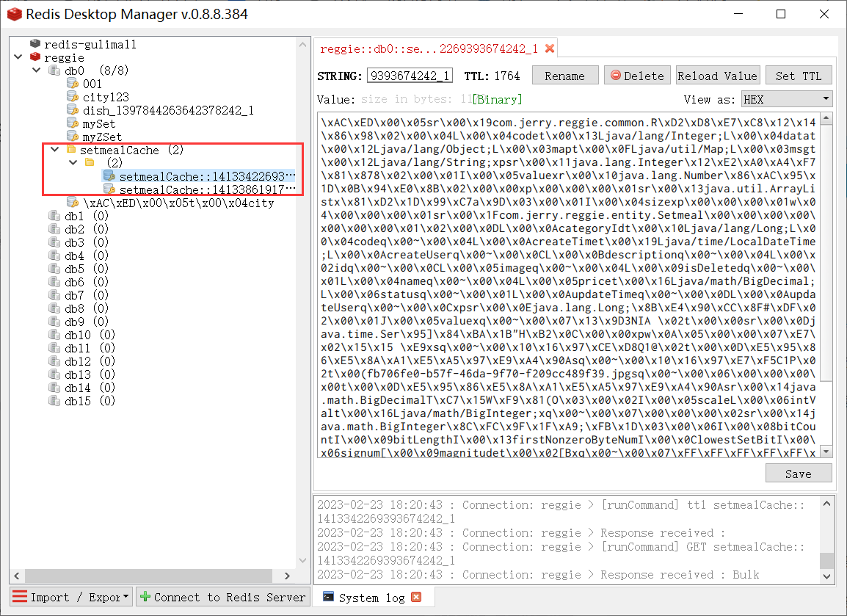Collapse the db0 database node

(x=37, y=70)
